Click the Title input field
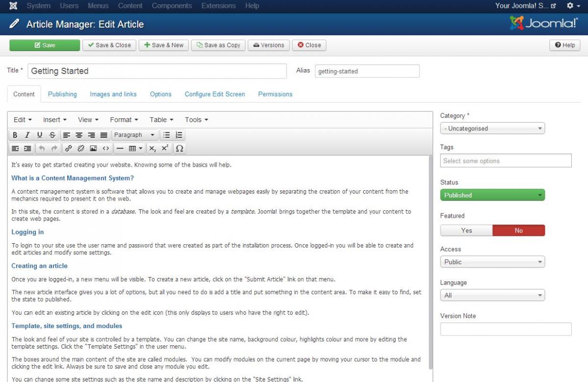The image size is (588, 382). (157, 71)
